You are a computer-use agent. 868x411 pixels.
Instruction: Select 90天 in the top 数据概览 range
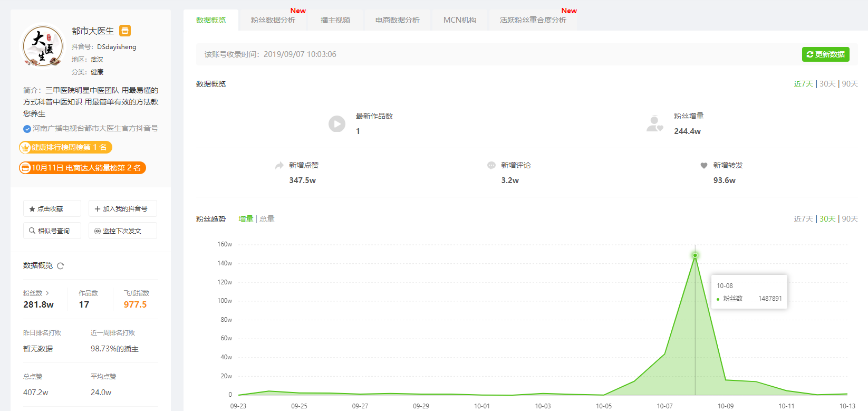850,84
